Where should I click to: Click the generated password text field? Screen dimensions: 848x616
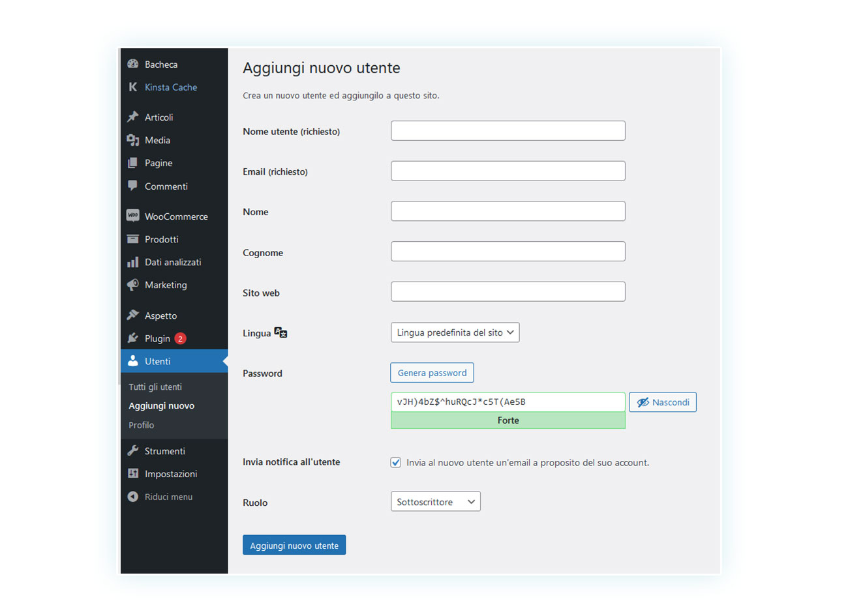coord(508,402)
